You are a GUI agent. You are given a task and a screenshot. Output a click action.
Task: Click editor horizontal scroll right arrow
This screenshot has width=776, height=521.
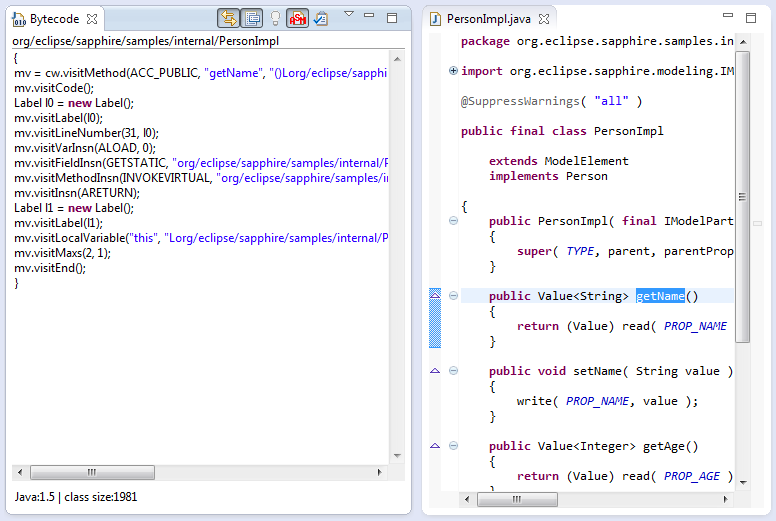click(726, 499)
